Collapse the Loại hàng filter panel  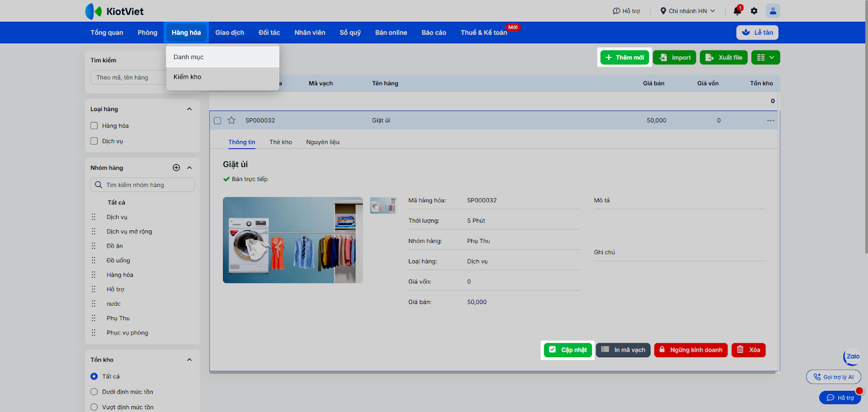189,109
